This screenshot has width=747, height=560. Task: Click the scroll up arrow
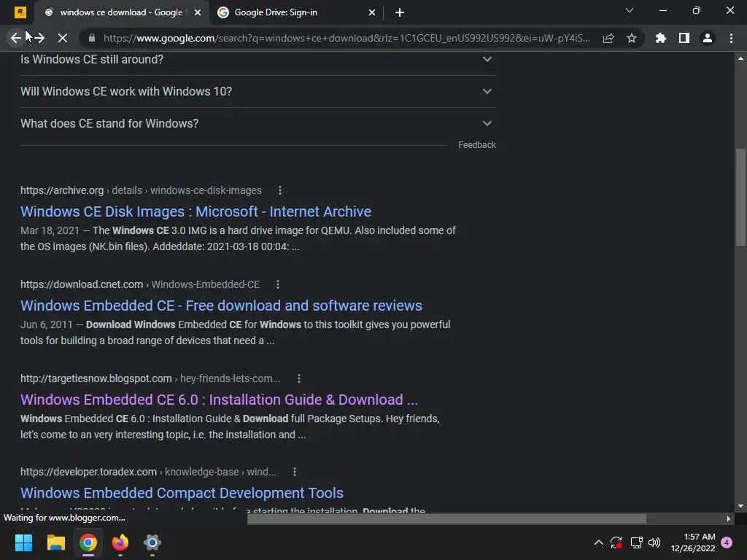(740, 58)
